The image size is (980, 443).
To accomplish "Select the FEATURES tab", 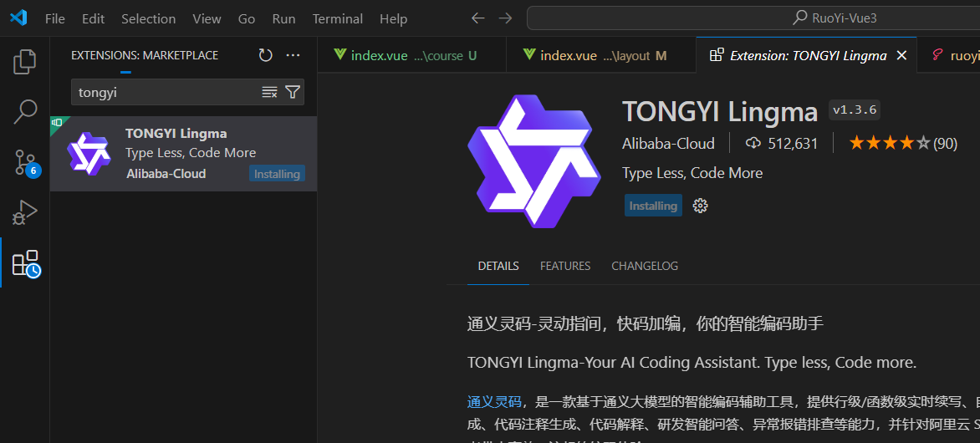I will 565,266.
